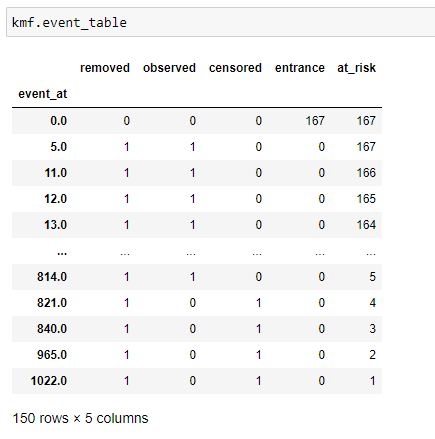Click the event_at index label
This screenshot has height=439, width=435.
43,94
